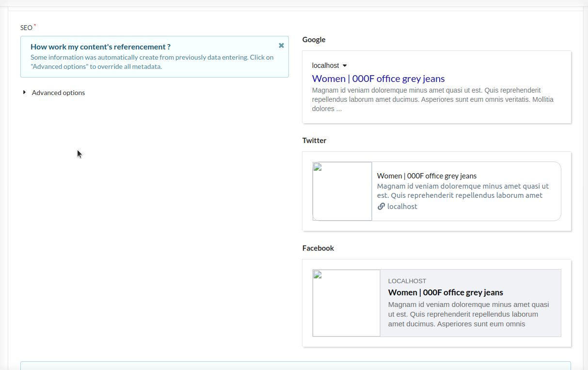Click the Google preview description snippet
This screenshot has width=588, height=370.
point(432,99)
